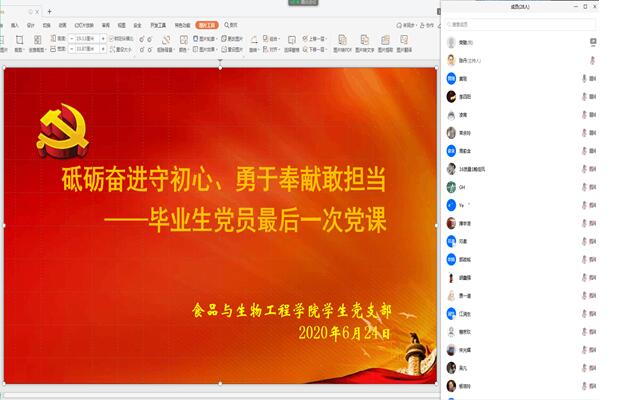Click the Picture to PDF icon
The height and width of the screenshot is (401, 620).
pos(342,40)
